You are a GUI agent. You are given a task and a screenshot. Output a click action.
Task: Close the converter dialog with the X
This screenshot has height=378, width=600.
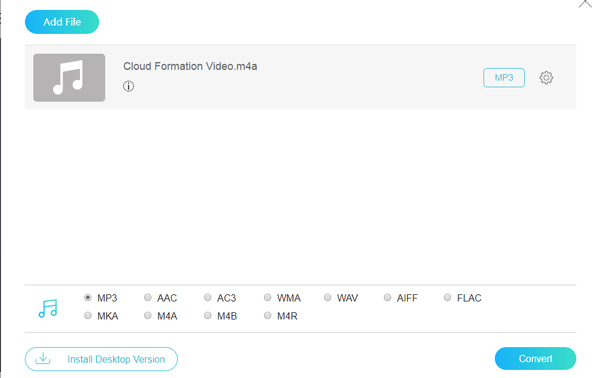585,3
